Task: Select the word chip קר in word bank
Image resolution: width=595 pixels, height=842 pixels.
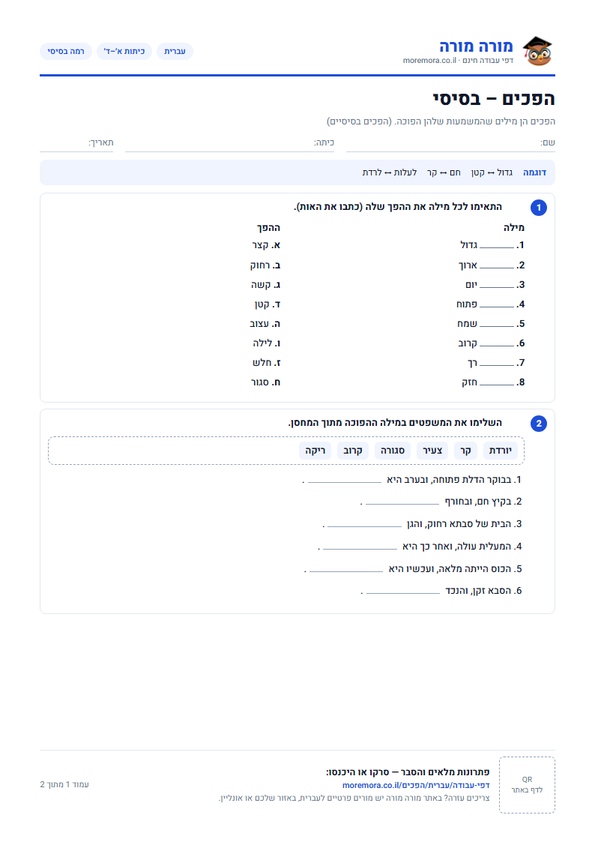Action: [466, 451]
